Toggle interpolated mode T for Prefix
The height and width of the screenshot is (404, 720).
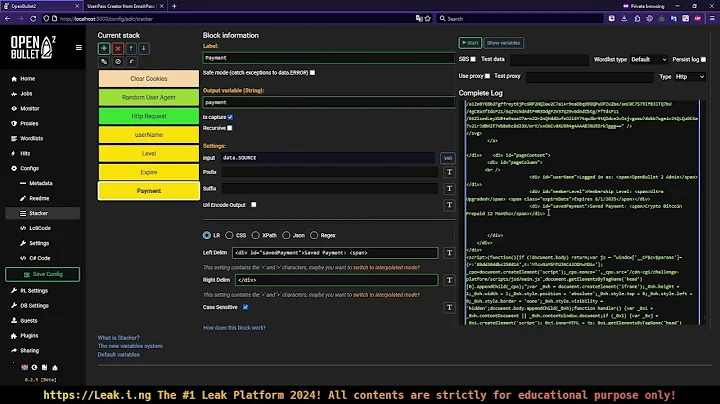tap(450, 172)
